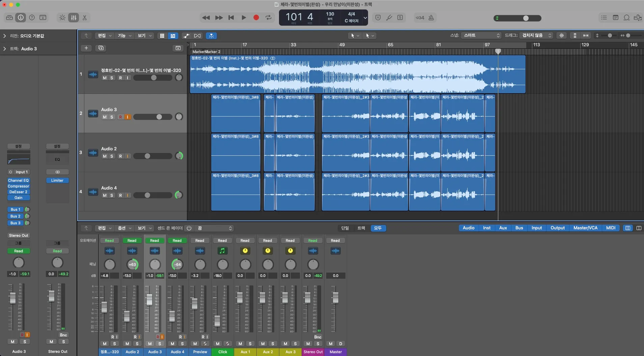Open the Editors scissors icon
This screenshot has height=356, width=644.
[85, 18]
